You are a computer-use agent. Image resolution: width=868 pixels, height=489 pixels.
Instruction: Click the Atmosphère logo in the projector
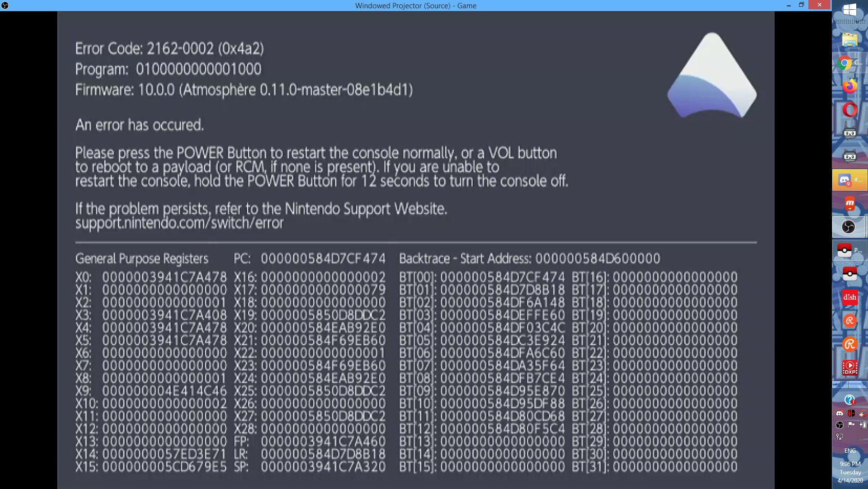click(x=712, y=75)
